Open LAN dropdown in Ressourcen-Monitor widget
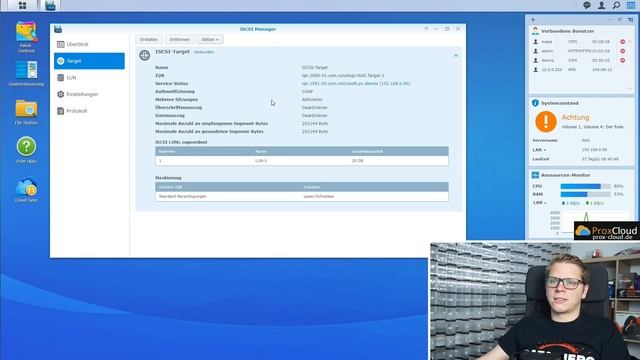The width and height of the screenshot is (640, 360). point(539,203)
